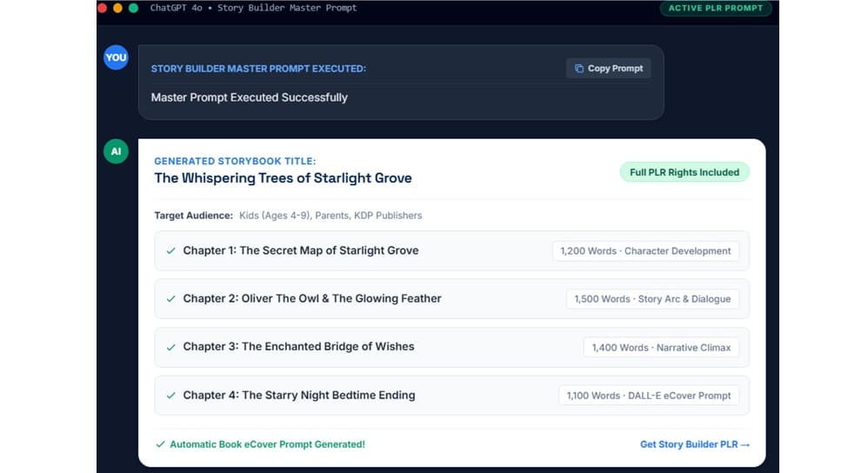Click the 1,400 Words Narrative Climax tag
The image size is (868, 473).
point(662,348)
